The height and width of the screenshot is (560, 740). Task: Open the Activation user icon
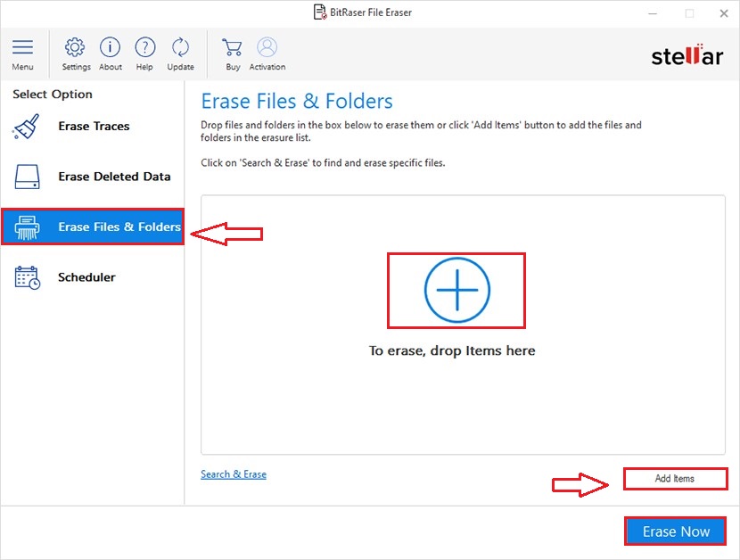[x=267, y=47]
